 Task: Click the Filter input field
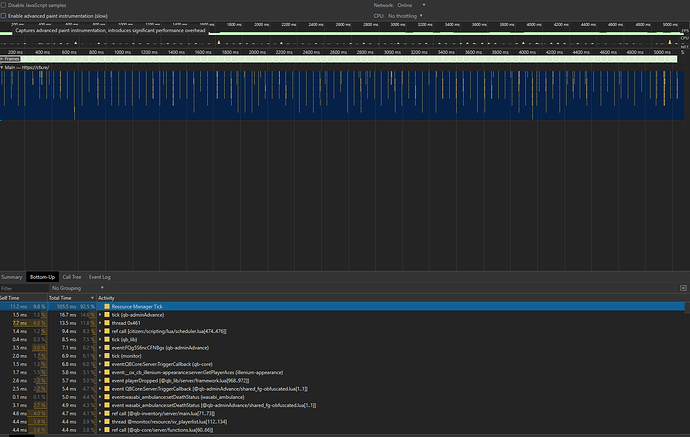pos(24,287)
